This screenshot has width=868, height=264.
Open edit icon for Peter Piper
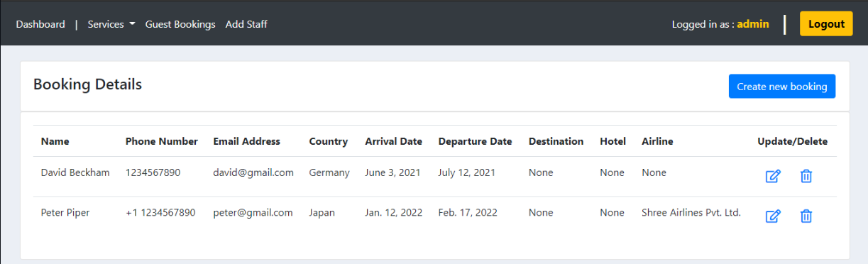pyautogui.click(x=773, y=216)
